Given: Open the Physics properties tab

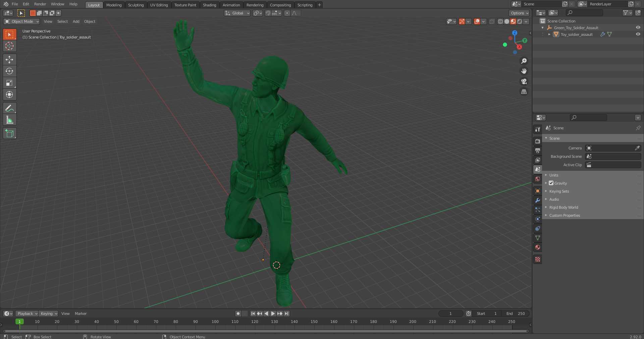Looking at the screenshot, I should pyautogui.click(x=538, y=219).
